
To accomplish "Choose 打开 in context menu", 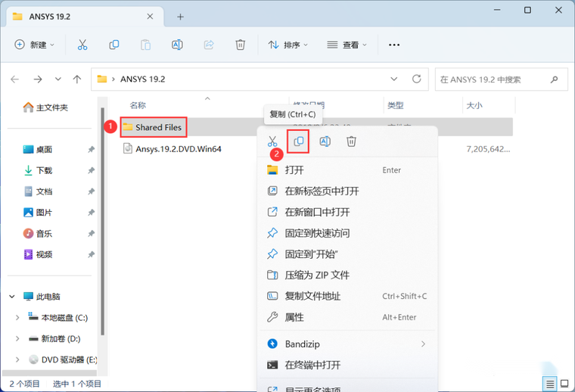I will click(x=347, y=170).
